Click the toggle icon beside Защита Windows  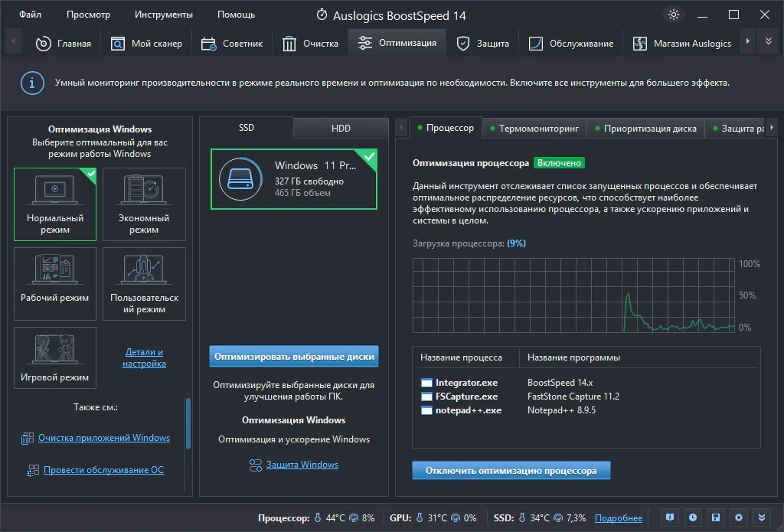coord(256,465)
